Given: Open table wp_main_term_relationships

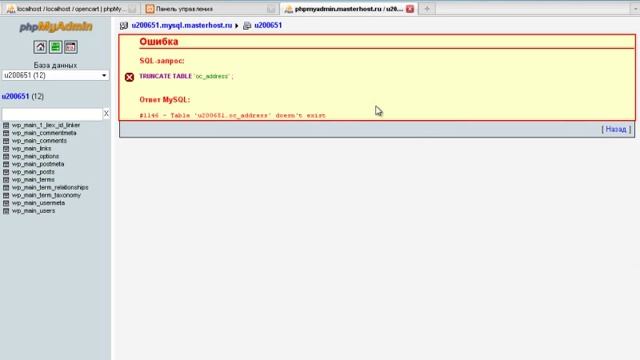Looking at the screenshot, I should coord(50,188).
